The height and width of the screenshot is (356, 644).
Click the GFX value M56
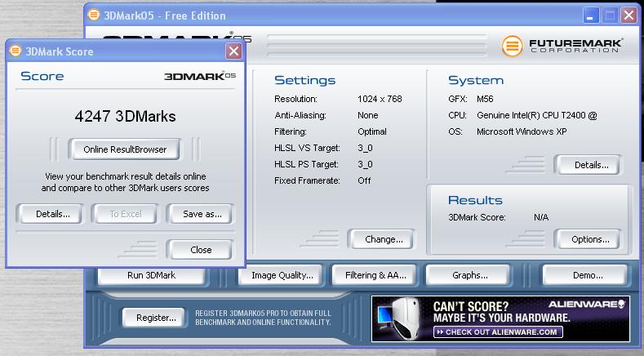pos(485,99)
